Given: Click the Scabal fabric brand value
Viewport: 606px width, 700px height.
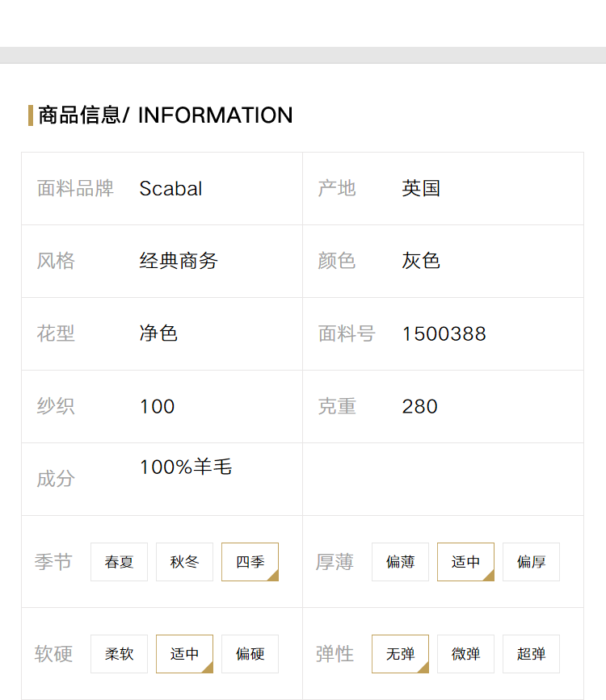Looking at the screenshot, I should point(170,188).
